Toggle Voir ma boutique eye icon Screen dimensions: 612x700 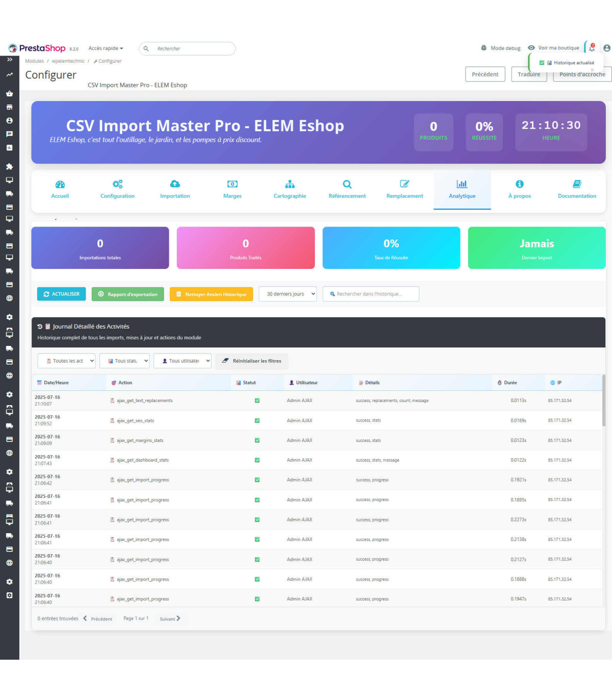531,48
